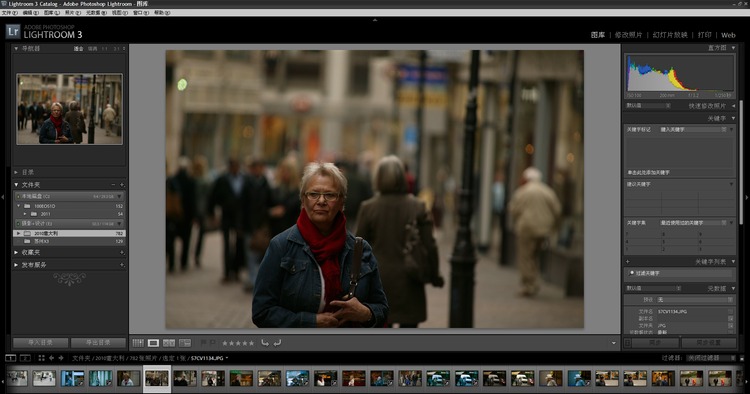Image resolution: width=750 pixels, height=394 pixels.
Task: Rotate photo counterclockwise using toolbar arrow
Action: pyautogui.click(x=265, y=343)
